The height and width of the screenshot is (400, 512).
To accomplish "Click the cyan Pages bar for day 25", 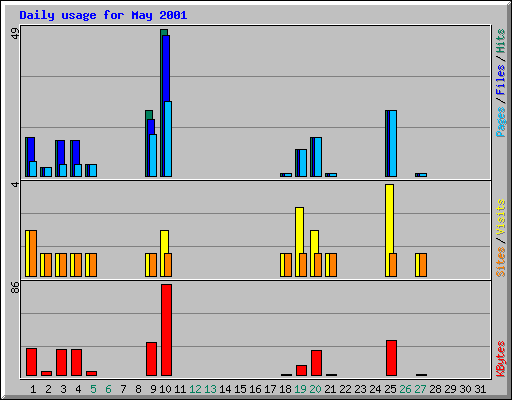I will [x=393, y=143].
